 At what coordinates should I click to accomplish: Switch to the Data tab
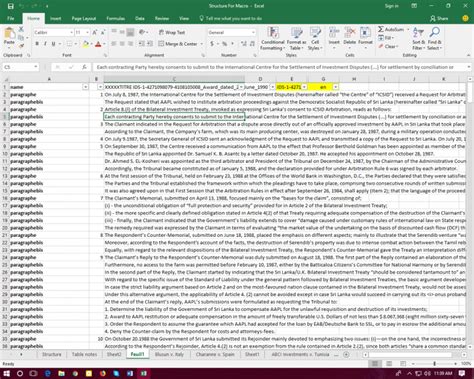pyautogui.click(x=140, y=18)
